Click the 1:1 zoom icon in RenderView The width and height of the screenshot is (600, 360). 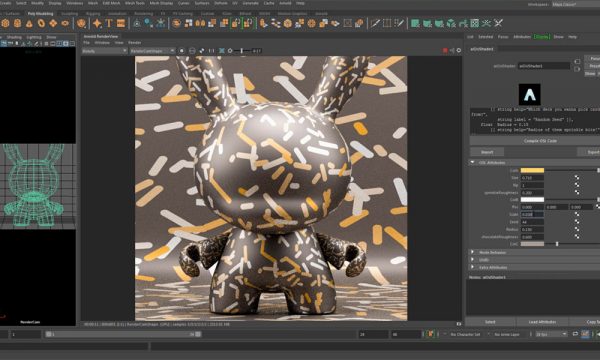pyautogui.click(x=212, y=50)
